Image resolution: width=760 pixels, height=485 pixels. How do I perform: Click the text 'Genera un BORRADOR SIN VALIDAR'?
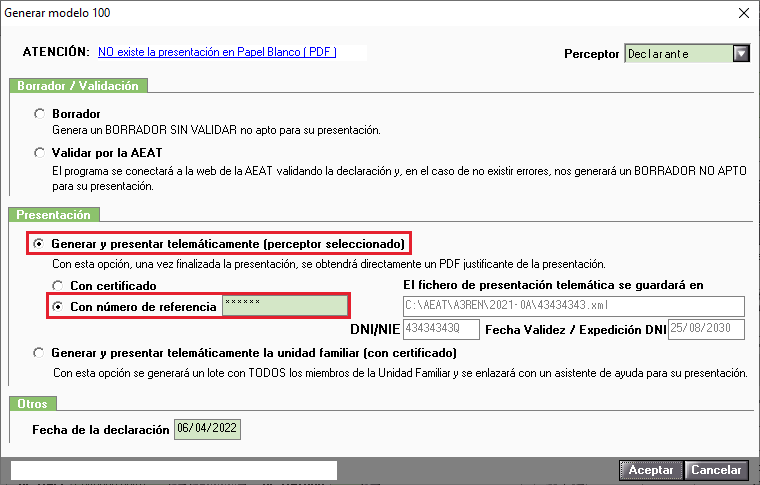coord(144,130)
